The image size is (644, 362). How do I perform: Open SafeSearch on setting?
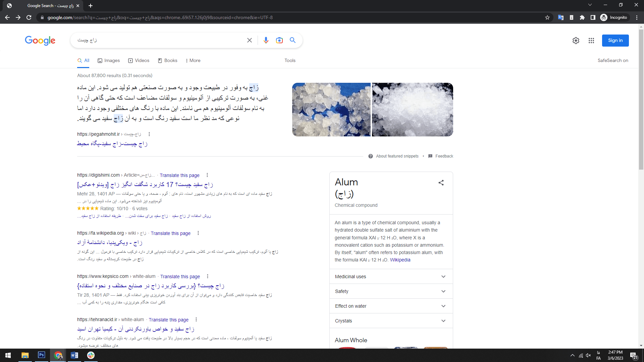(x=613, y=61)
